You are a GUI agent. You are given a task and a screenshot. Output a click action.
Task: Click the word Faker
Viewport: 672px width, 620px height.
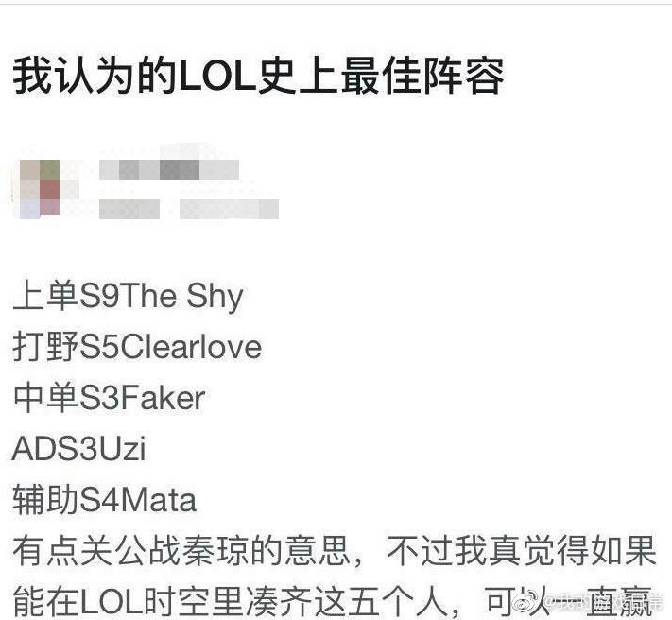click(x=163, y=398)
